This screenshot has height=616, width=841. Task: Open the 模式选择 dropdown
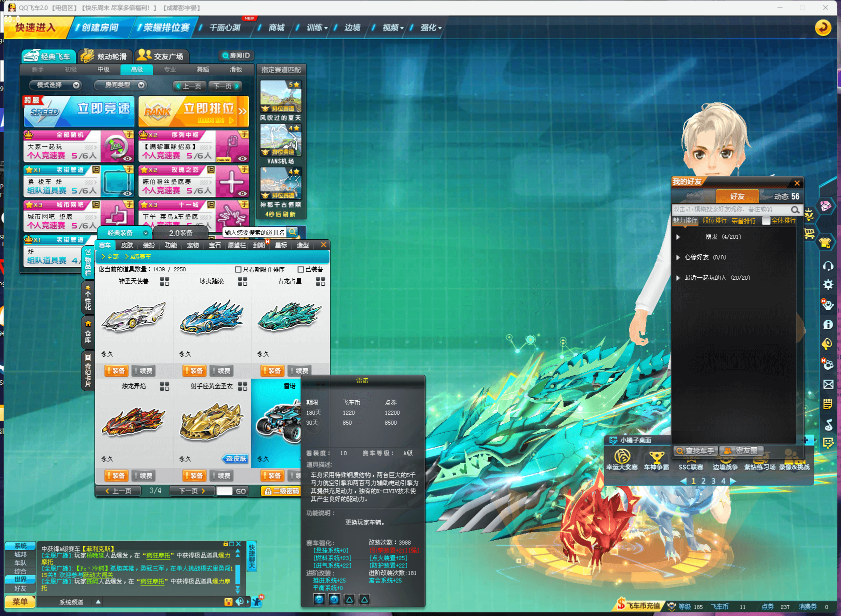(x=55, y=85)
